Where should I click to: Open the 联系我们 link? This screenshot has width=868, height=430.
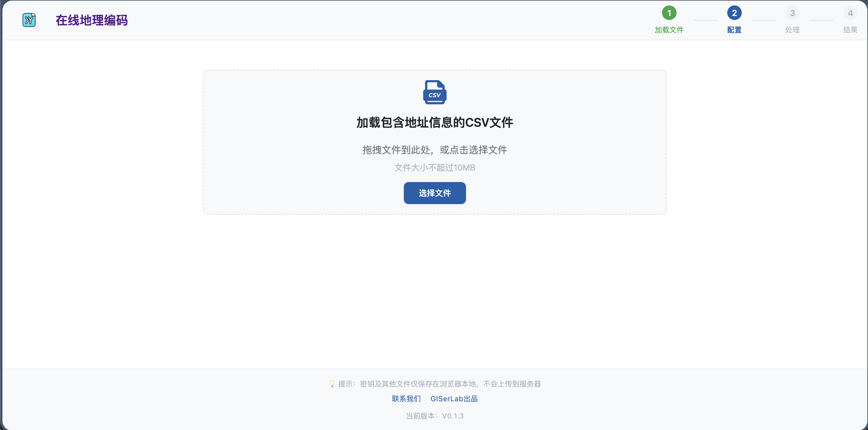406,399
